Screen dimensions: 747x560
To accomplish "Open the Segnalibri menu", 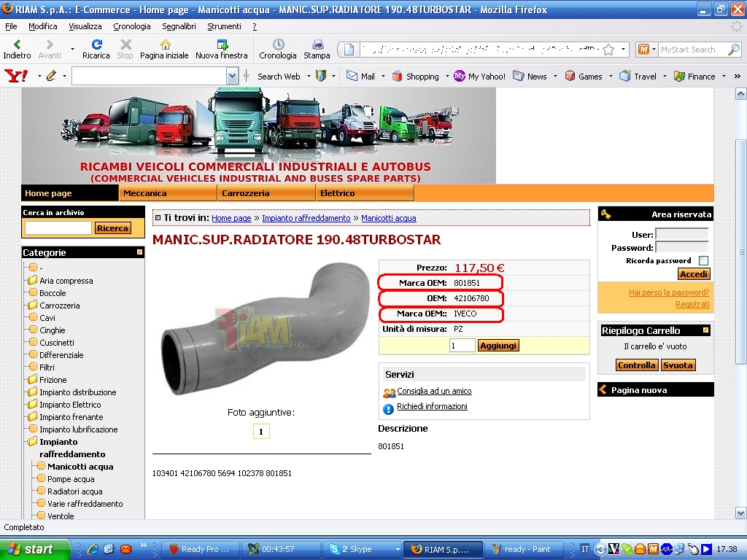I will 179,26.
